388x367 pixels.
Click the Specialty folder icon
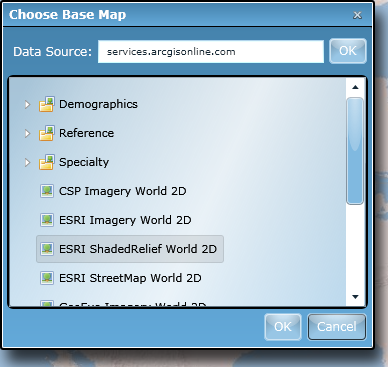(x=47, y=162)
